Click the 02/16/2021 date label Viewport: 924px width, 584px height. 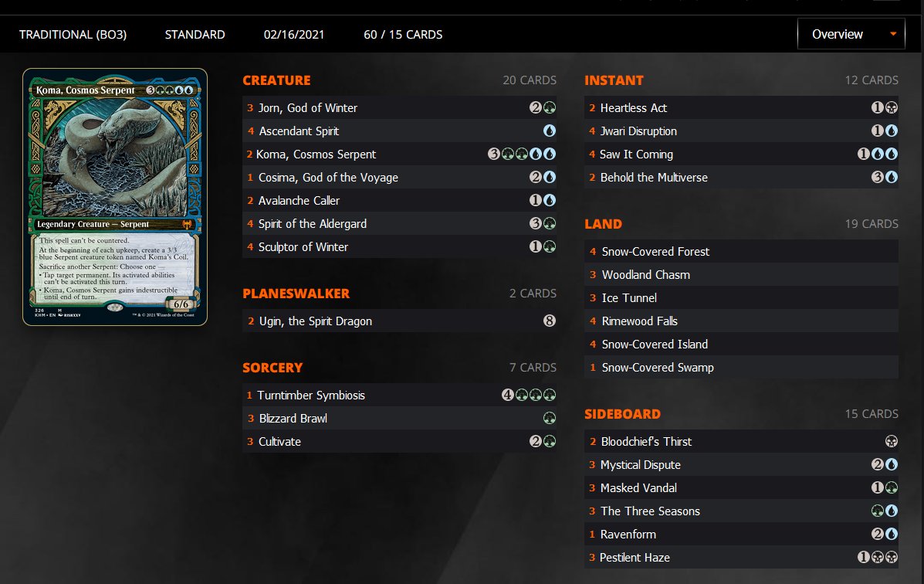[294, 35]
